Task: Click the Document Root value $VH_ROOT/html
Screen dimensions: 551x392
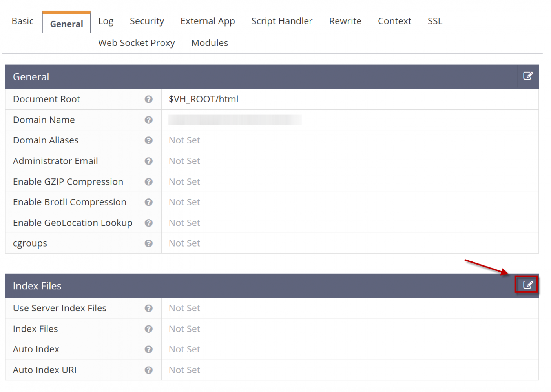Action: (203, 100)
